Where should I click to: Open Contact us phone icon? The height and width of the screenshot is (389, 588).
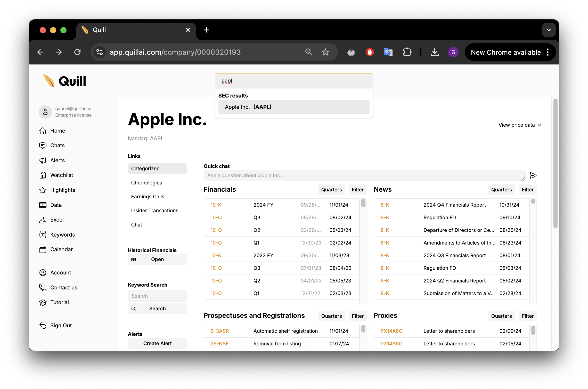pyautogui.click(x=43, y=288)
